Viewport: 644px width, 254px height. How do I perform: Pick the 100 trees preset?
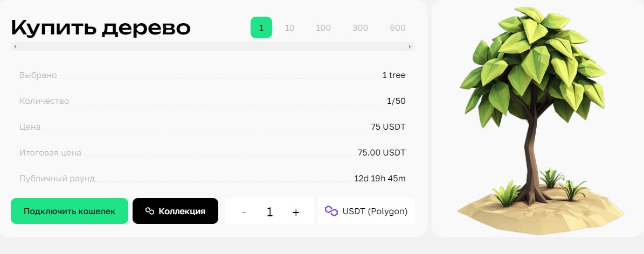point(323,27)
